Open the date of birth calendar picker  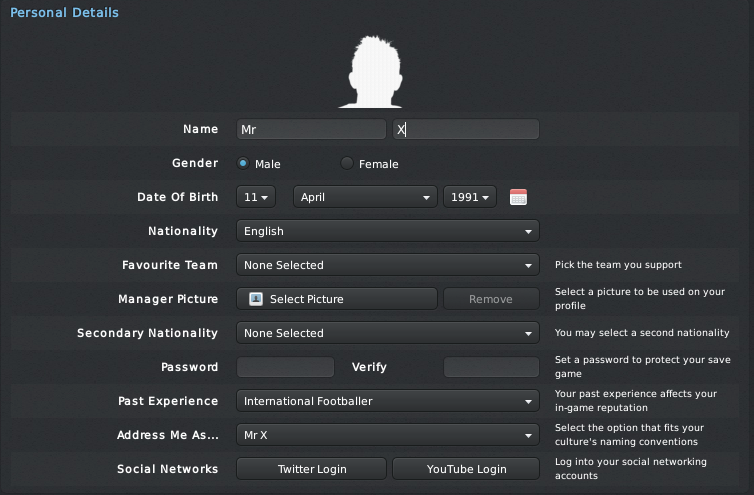click(x=518, y=197)
